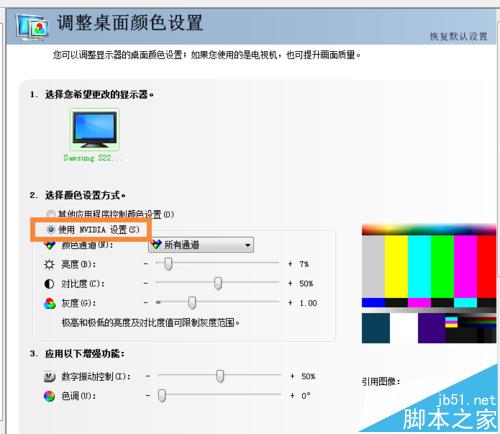Click the 亮度 brightness slider handle
Viewport: 500px width, 434px height.
168,264
